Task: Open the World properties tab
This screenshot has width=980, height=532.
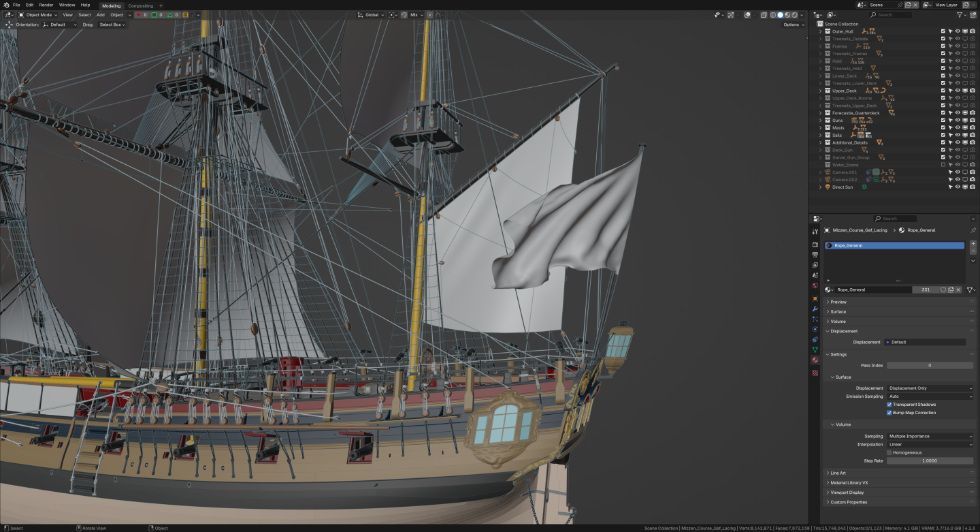Action: click(x=815, y=285)
